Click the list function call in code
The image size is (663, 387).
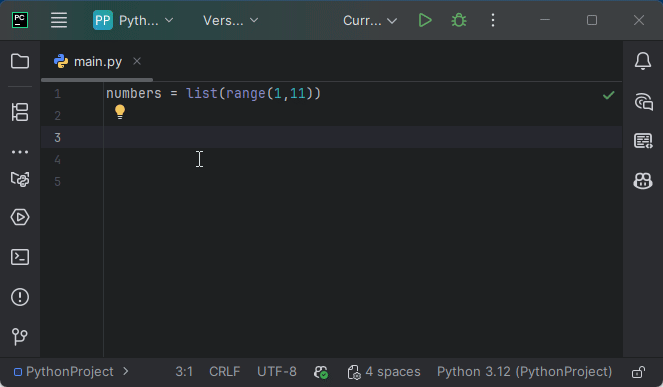coord(202,93)
